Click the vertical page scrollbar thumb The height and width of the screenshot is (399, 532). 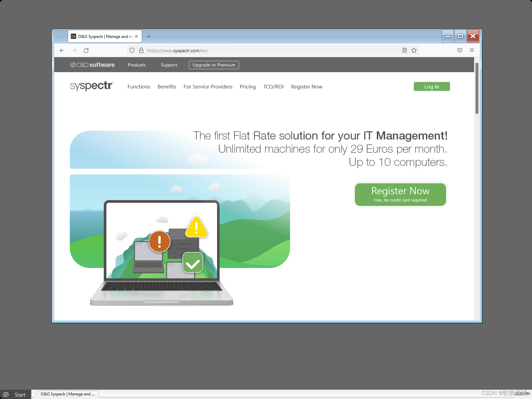coord(477,88)
